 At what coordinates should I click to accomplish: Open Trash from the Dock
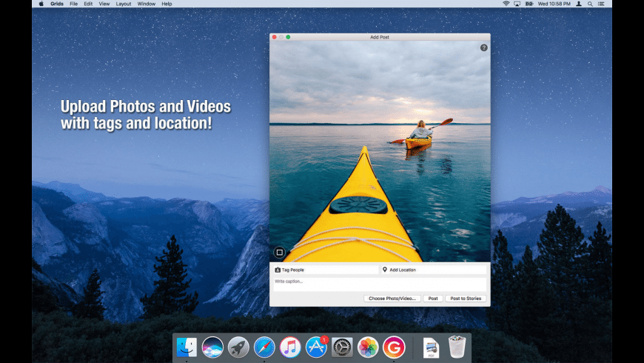457,347
